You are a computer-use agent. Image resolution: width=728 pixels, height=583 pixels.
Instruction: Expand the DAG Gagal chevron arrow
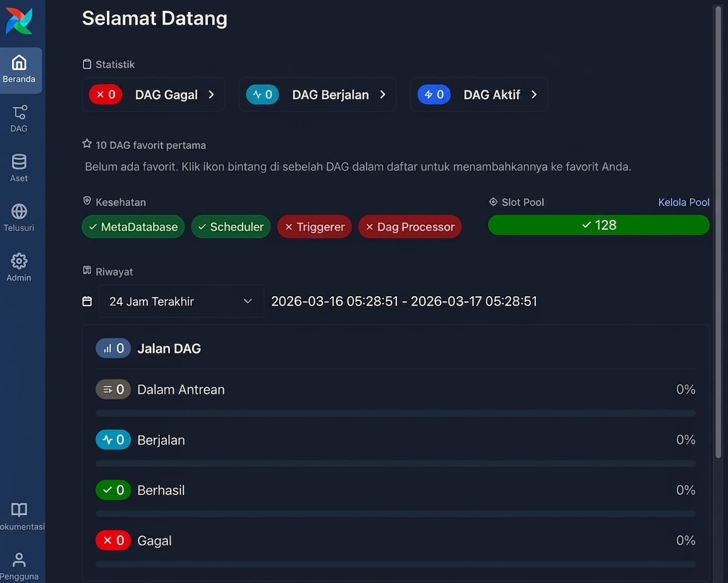click(211, 95)
